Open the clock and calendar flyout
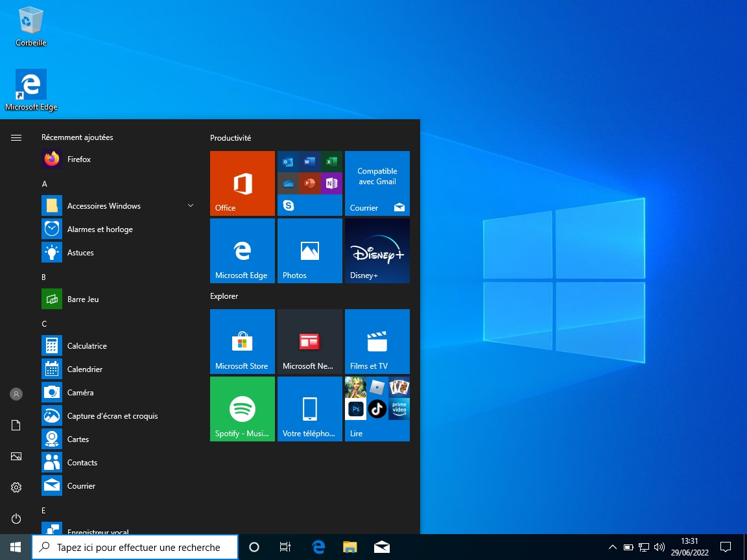Viewport: 747px width, 560px height. 689,547
